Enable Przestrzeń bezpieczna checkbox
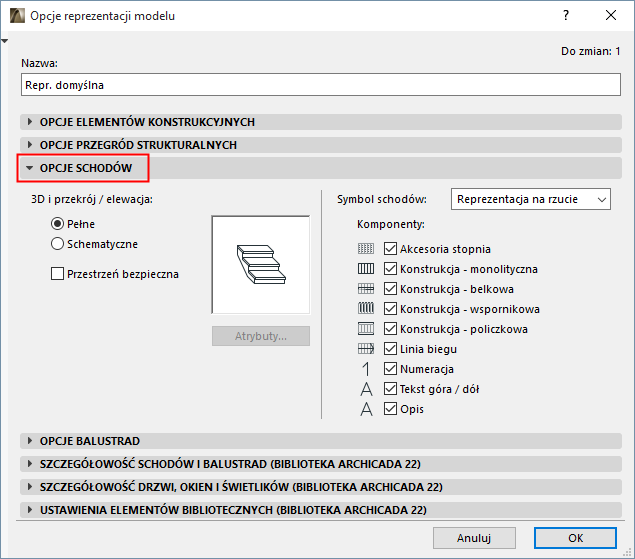 [x=58, y=274]
